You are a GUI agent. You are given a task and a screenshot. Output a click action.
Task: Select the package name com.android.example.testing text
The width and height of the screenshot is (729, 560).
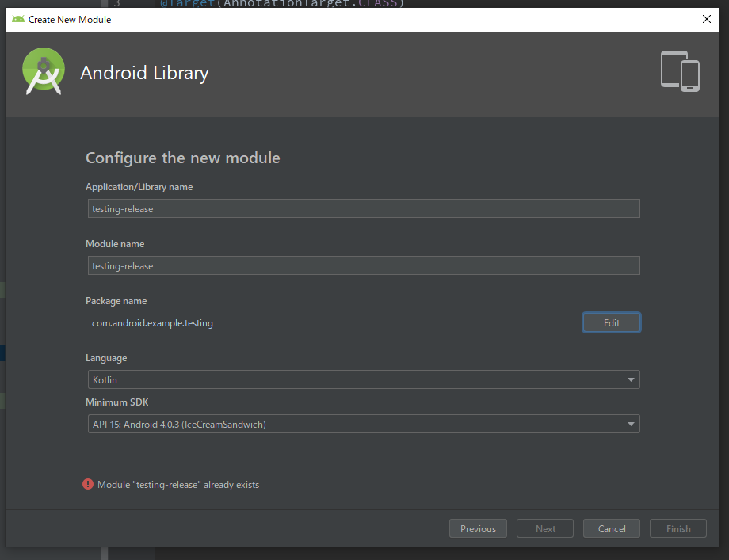pyautogui.click(x=152, y=323)
